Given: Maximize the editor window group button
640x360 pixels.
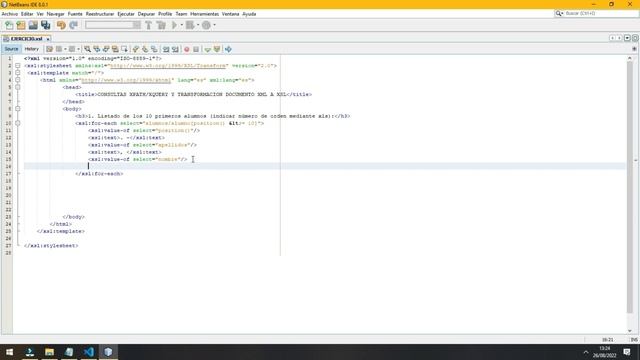Looking at the screenshot, I should click(635, 38).
